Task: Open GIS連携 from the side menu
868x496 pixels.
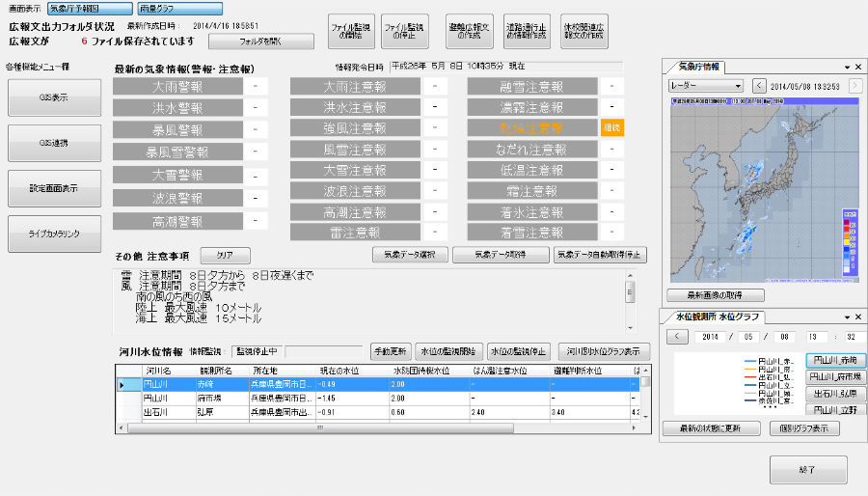Action: click(x=54, y=143)
